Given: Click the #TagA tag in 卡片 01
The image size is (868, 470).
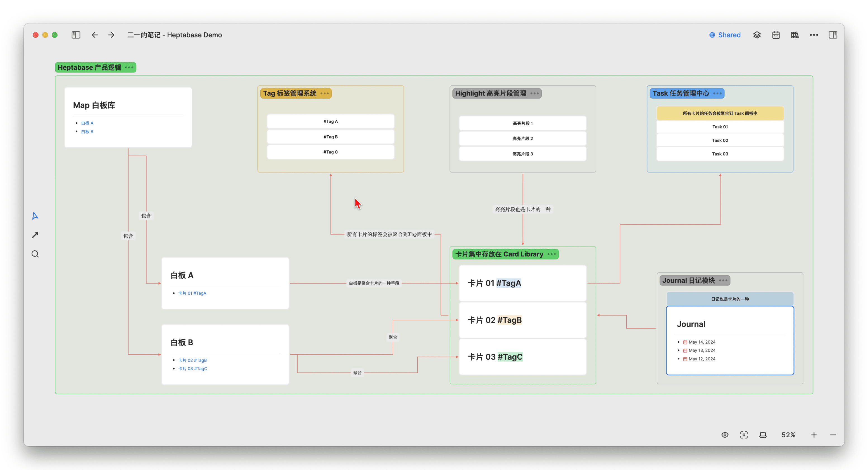Looking at the screenshot, I should coord(509,283).
